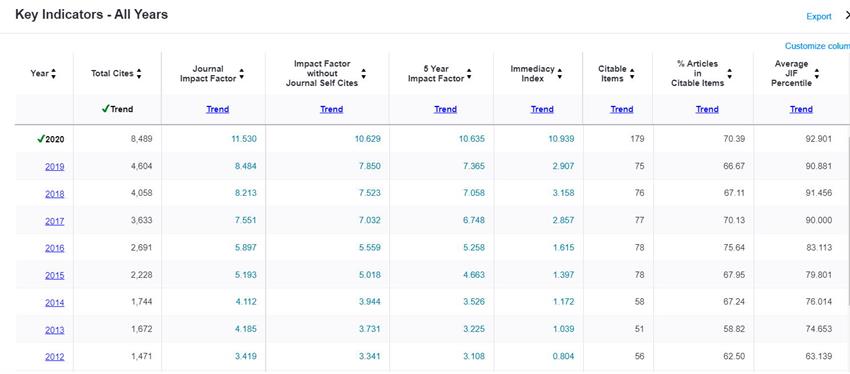Image resolution: width=850 pixels, height=374 pixels.
Task: Sort by Immediacy Index arrows
Action: (559, 74)
